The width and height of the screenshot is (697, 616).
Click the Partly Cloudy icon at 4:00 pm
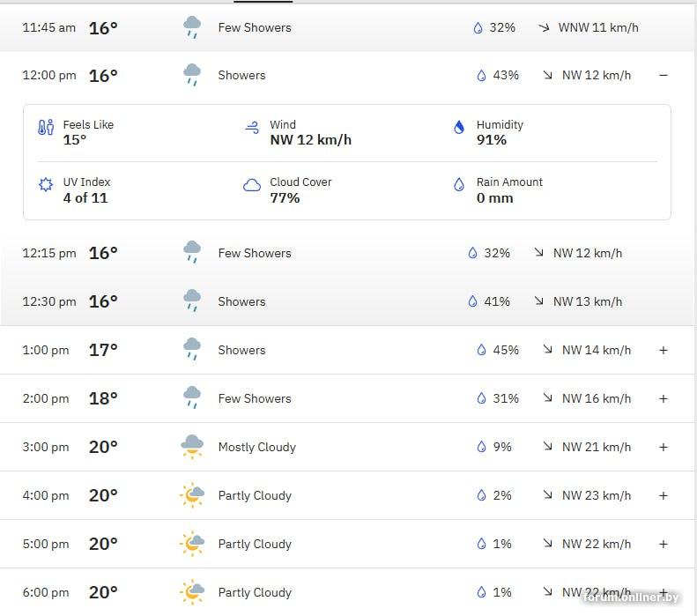click(191, 495)
